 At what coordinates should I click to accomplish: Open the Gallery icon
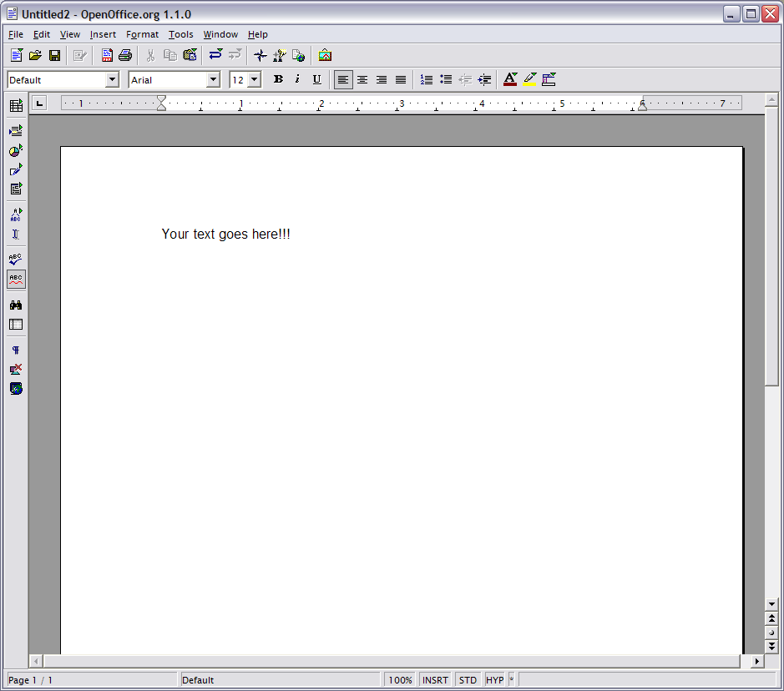(325, 55)
